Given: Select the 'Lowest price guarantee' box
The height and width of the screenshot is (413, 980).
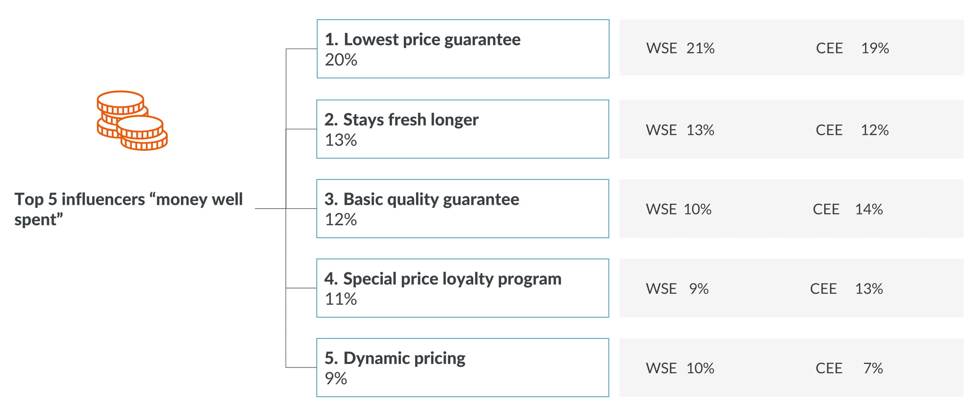Looking at the screenshot, I should tap(463, 49).
